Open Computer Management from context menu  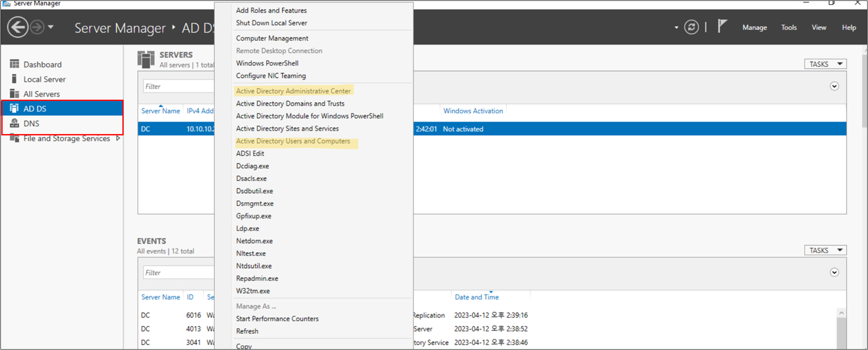(x=272, y=38)
